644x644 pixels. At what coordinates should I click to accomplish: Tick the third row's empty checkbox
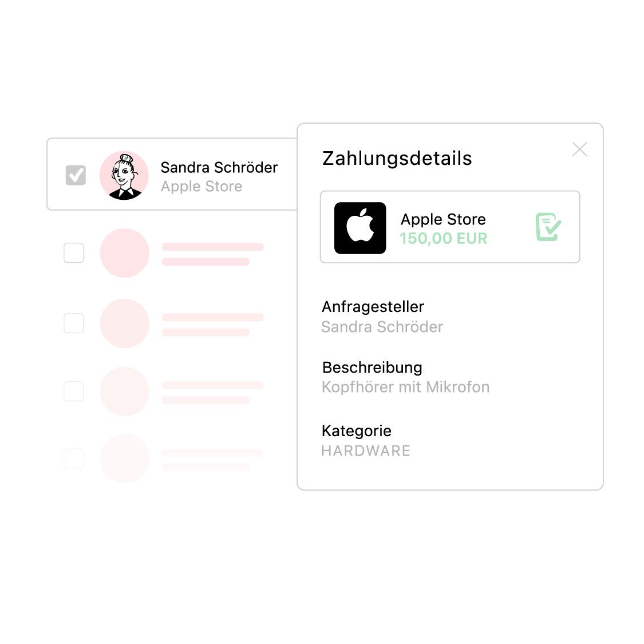click(74, 323)
